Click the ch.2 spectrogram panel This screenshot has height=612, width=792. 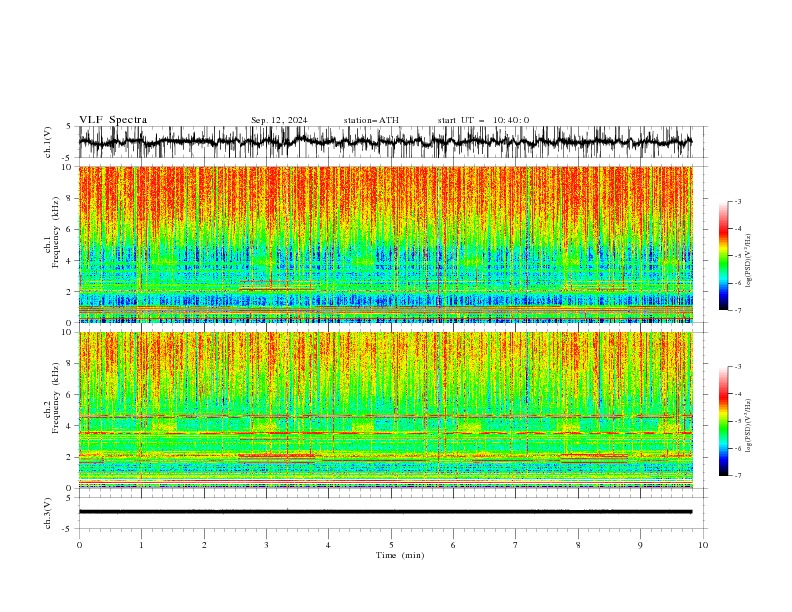click(386, 410)
